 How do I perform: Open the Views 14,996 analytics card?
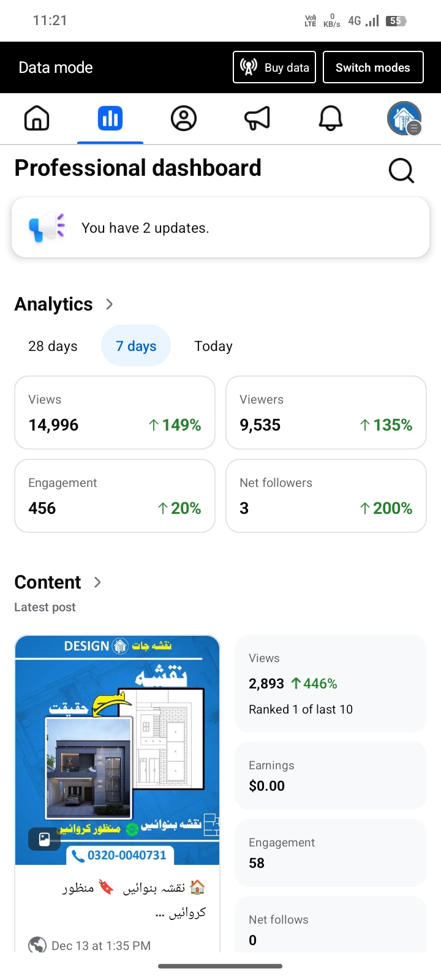[115, 413]
